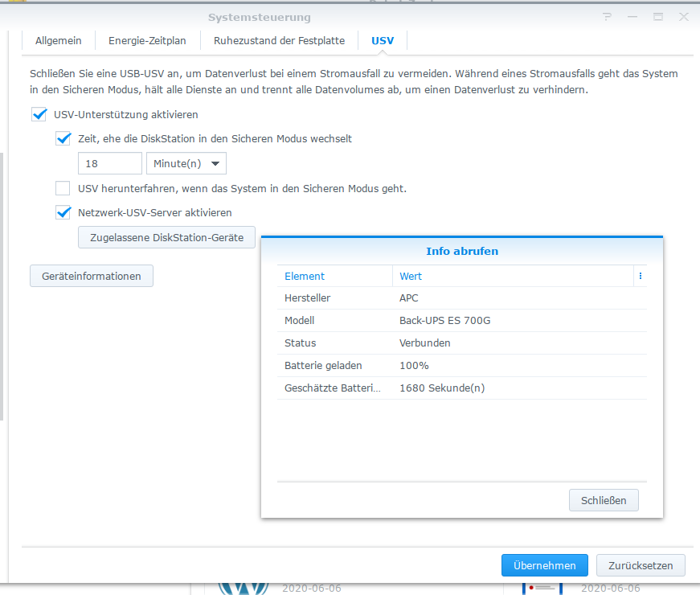Switch to the Energie-Zeitplan tab
700x595 pixels.
point(147,41)
